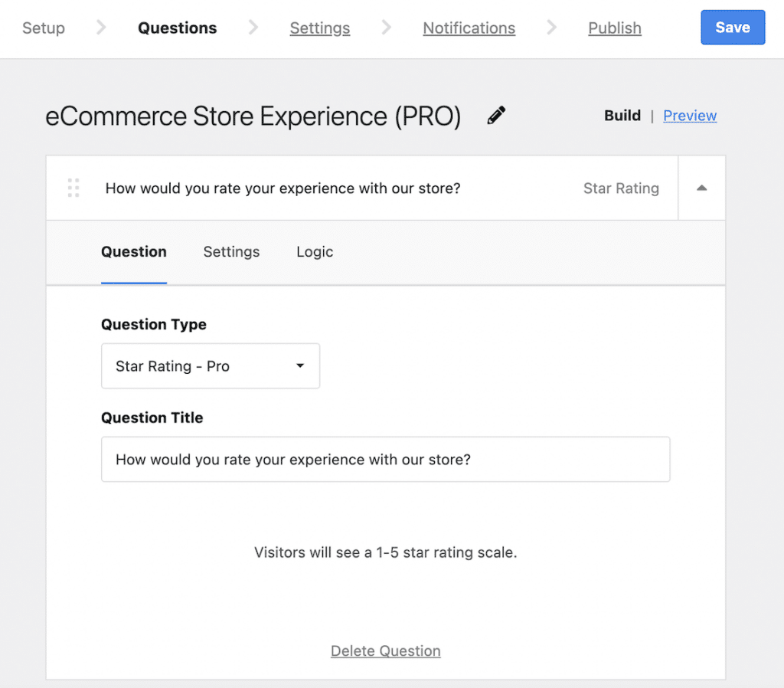The image size is (784, 688).
Task: Return to the Setup step
Action: pyautogui.click(x=43, y=28)
